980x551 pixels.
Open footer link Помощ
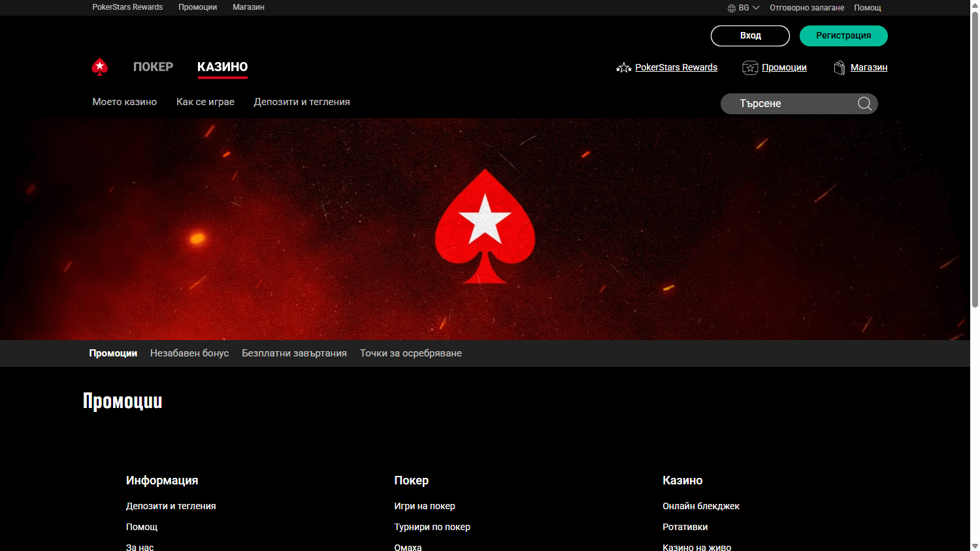[142, 527]
